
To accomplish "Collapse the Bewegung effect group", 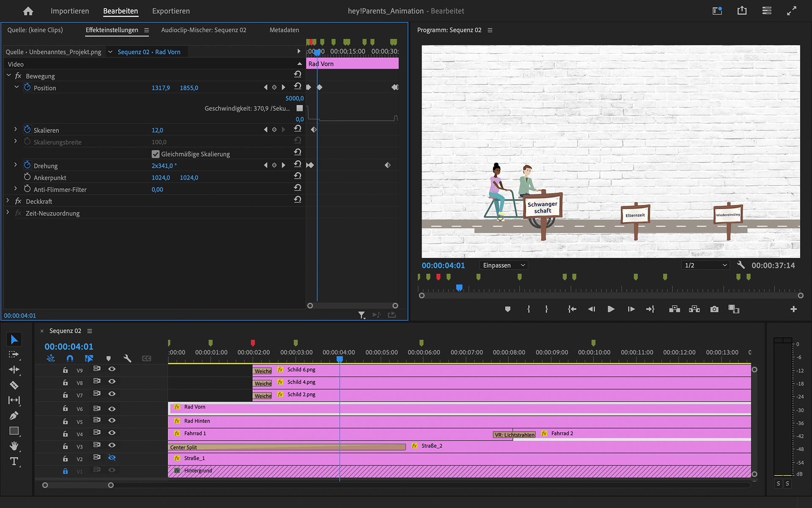I will (8, 75).
